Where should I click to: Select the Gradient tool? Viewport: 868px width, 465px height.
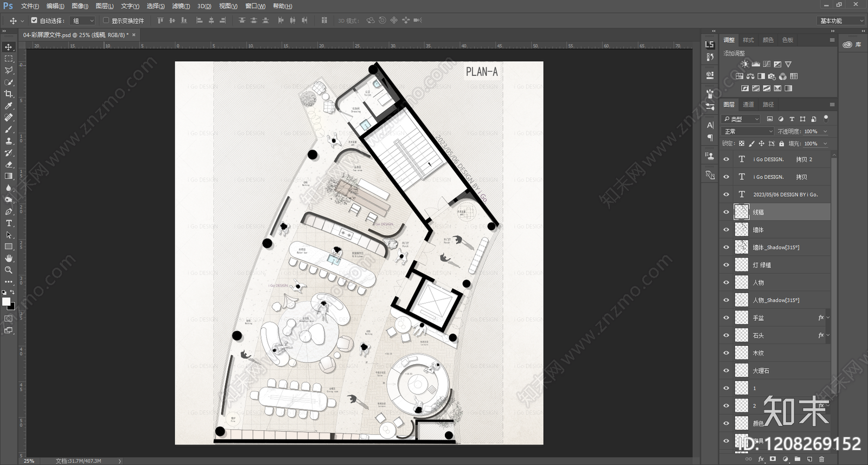(9, 176)
